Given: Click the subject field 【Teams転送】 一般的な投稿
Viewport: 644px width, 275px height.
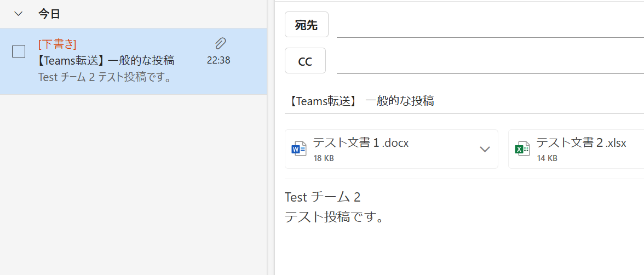Looking at the screenshot, I should 464,101.
